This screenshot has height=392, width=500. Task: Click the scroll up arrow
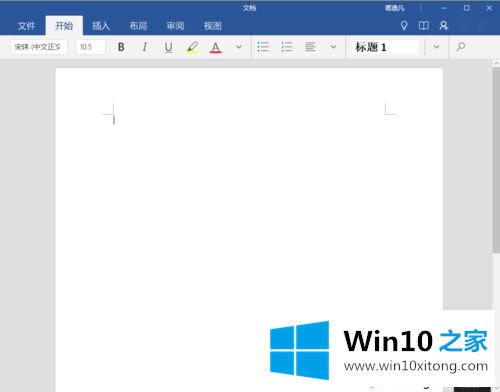click(496, 63)
